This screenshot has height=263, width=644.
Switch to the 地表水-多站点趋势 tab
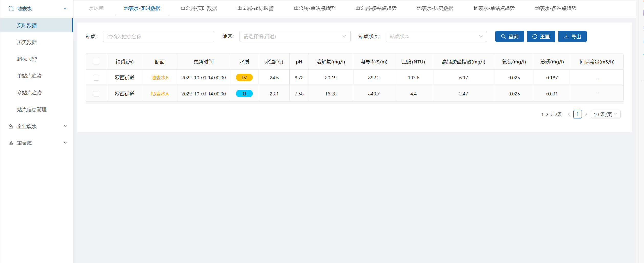[x=556, y=8]
